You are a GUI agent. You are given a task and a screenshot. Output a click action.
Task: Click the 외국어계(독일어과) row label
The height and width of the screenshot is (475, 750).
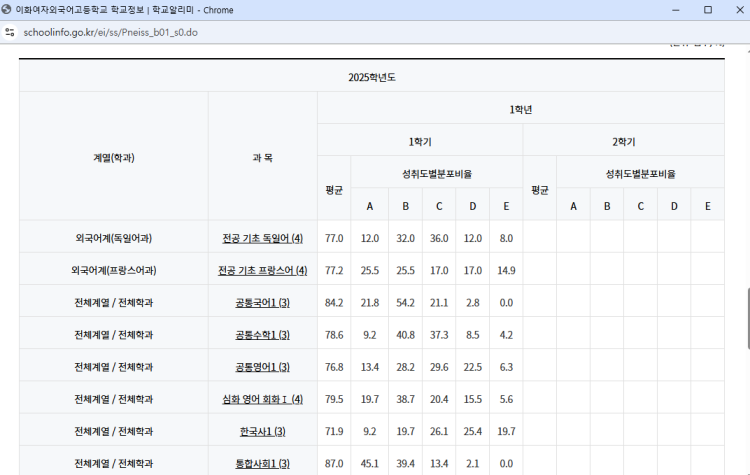pos(113,238)
